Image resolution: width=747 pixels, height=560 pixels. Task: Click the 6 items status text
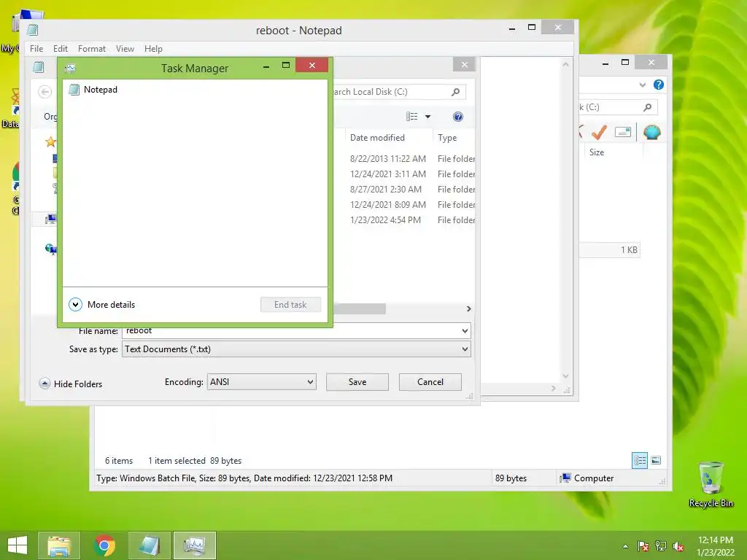[119, 461]
